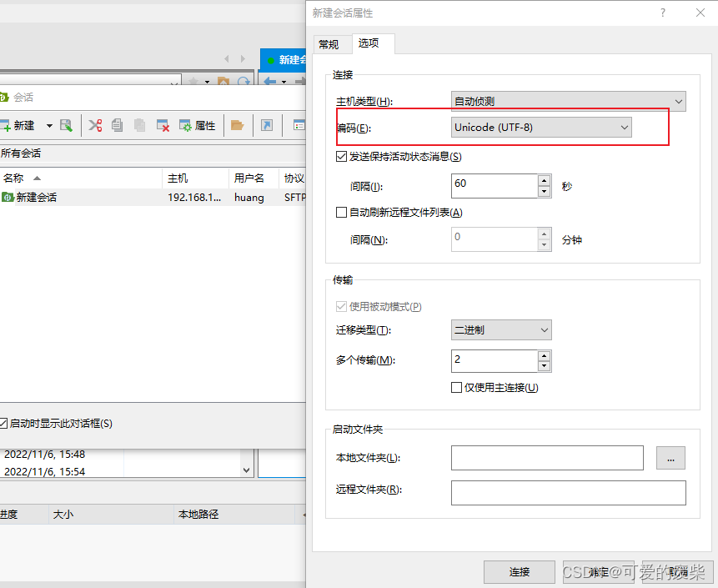This screenshot has height=588, width=718.
Task: Click the 新建会话 session row icon
Action: 8,198
